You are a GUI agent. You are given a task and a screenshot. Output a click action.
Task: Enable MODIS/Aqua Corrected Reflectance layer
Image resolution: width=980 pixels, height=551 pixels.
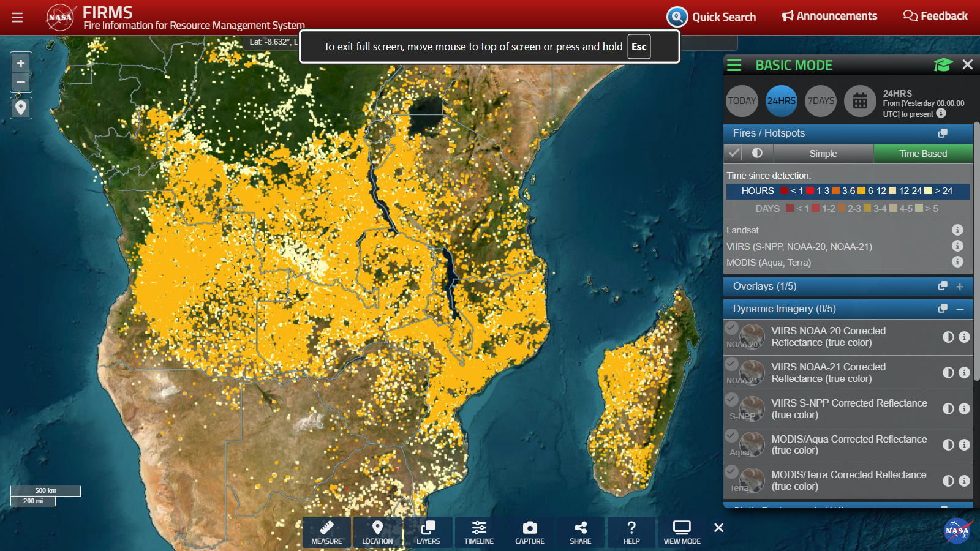(731, 436)
